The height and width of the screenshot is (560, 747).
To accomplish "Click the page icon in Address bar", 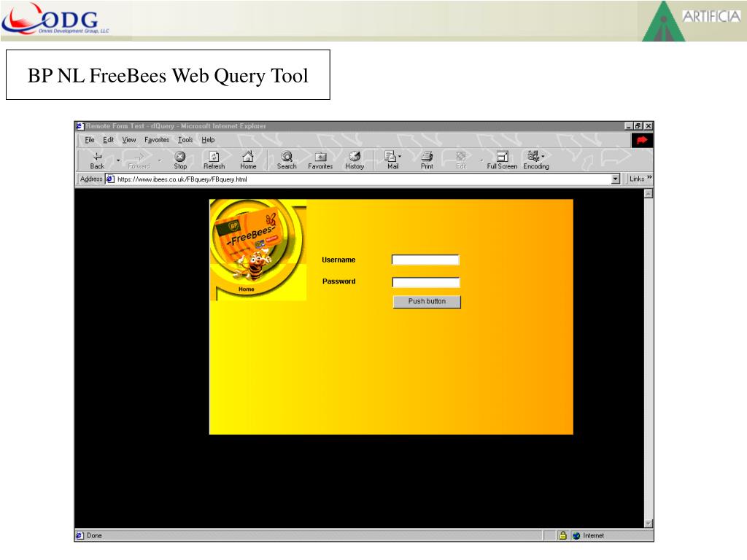I will (110, 179).
